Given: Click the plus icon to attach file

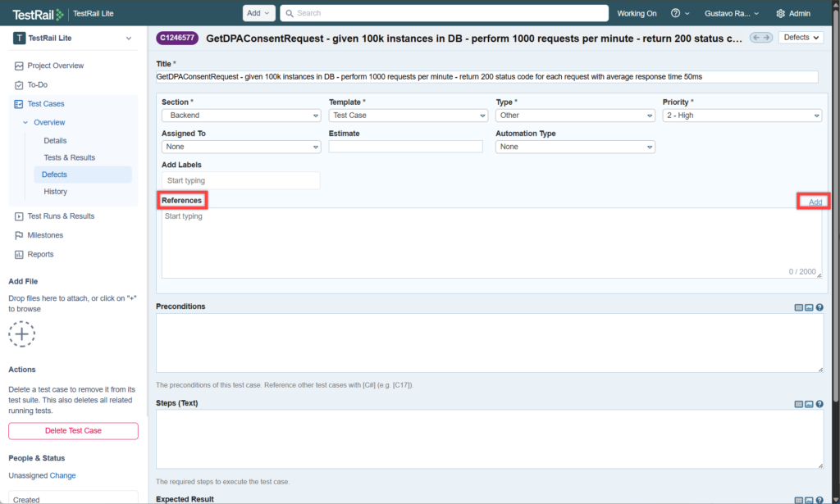Looking at the screenshot, I should click(x=22, y=334).
